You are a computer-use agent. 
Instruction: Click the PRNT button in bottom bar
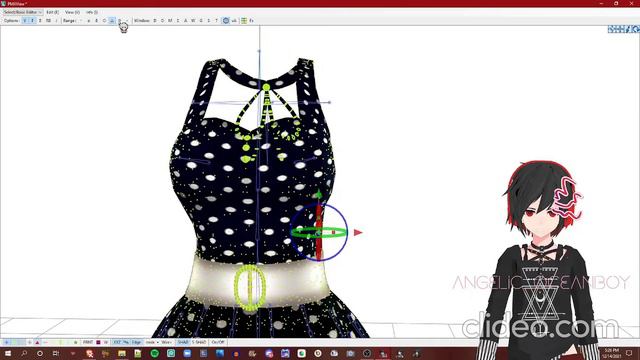tap(88, 342)
